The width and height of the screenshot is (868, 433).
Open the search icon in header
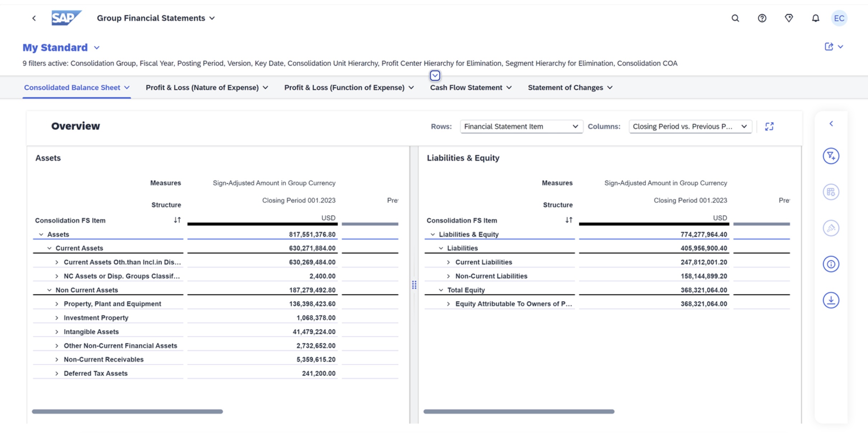pyautogui.click(x=735, y=18)
